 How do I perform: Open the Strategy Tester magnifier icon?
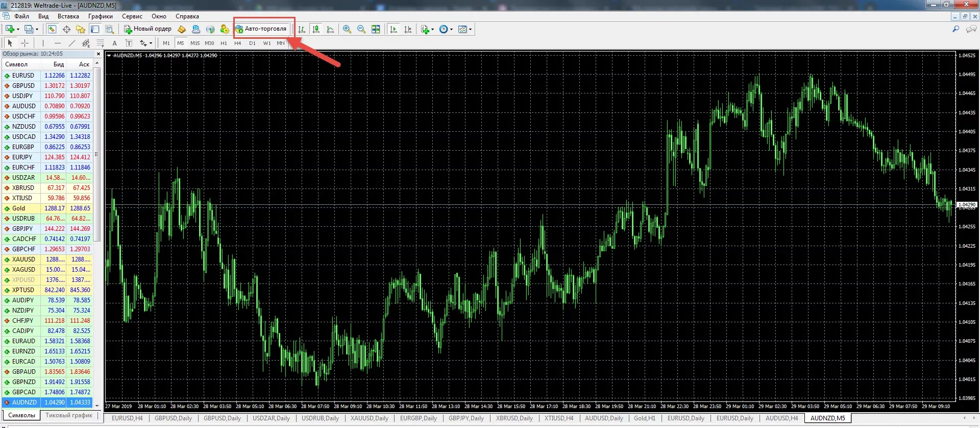pyautogui.click(x=109, y=29)
